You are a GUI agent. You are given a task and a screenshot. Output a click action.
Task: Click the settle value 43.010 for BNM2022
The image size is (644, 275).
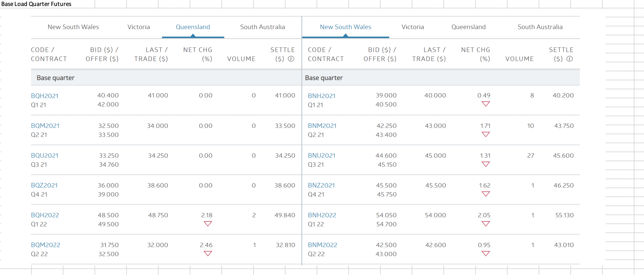coord(564,245)
